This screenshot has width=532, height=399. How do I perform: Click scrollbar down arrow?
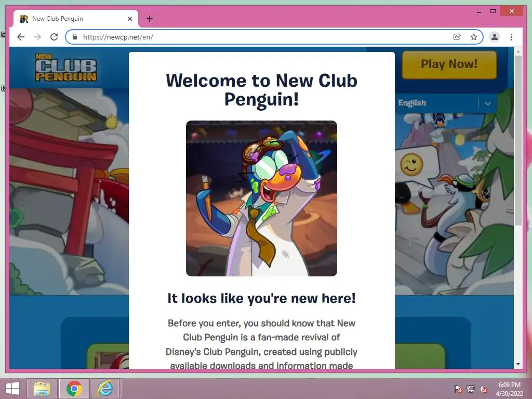click(x=518, y=364)
